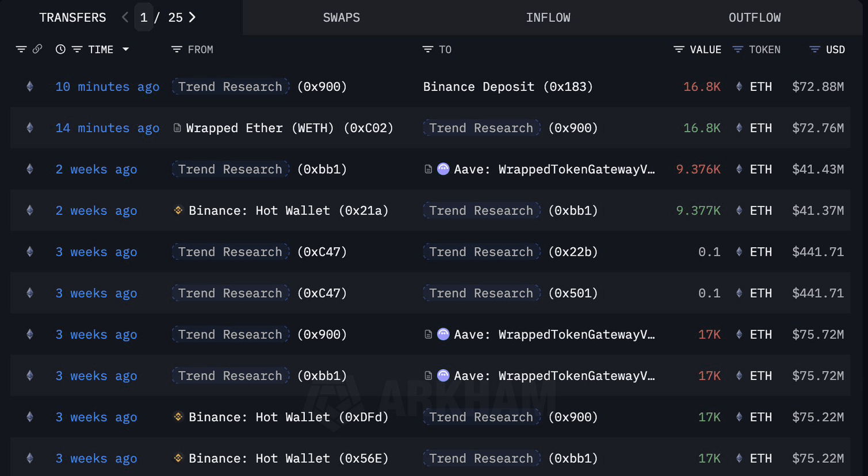Click the Binance icon beside Hot Wallet (0x21a)
This screenshot has height=476, width=868.
(178, 210)
